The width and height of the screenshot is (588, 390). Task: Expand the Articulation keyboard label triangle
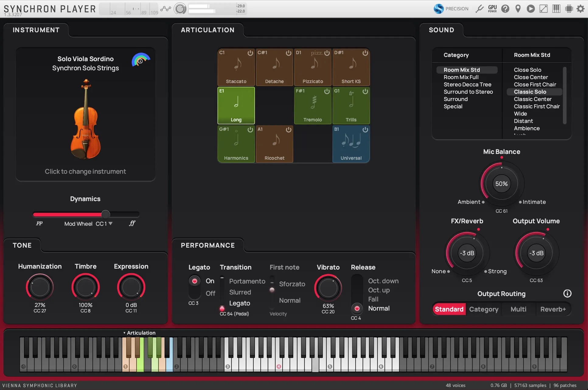pos(124,333)
